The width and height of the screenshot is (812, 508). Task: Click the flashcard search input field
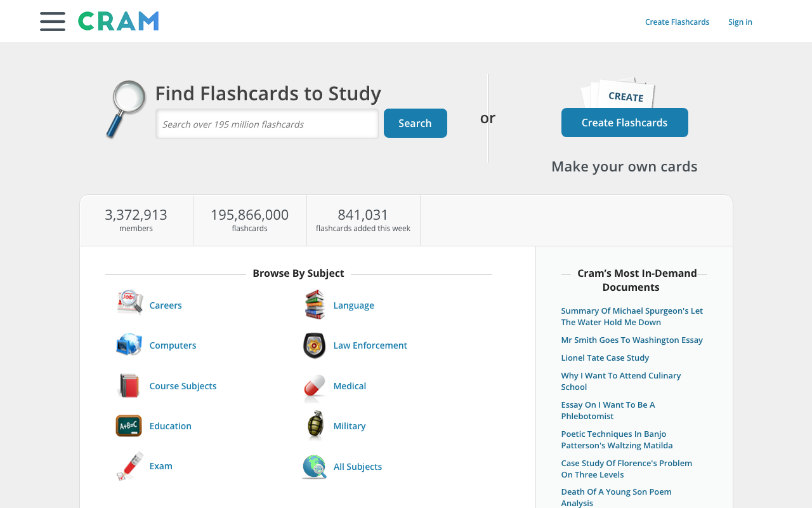[267, 124]
